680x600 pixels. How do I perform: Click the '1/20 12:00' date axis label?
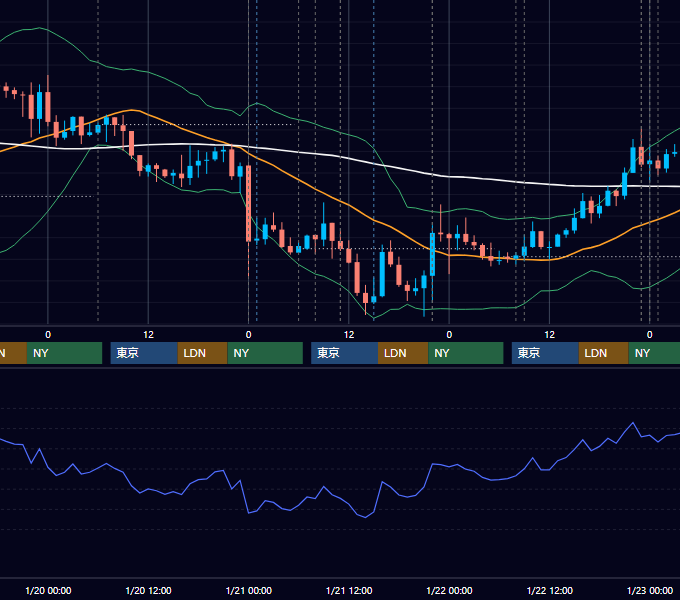(x=148, y=590)
